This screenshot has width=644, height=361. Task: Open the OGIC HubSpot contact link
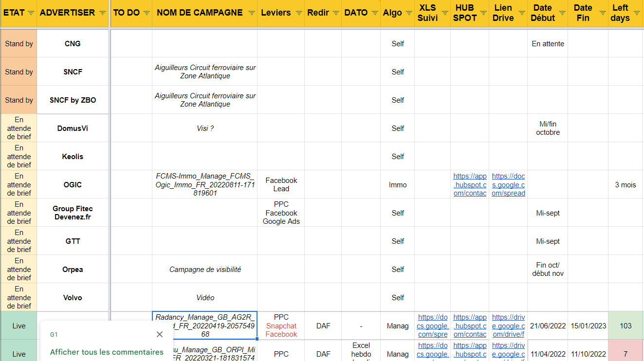coord(470,185)
